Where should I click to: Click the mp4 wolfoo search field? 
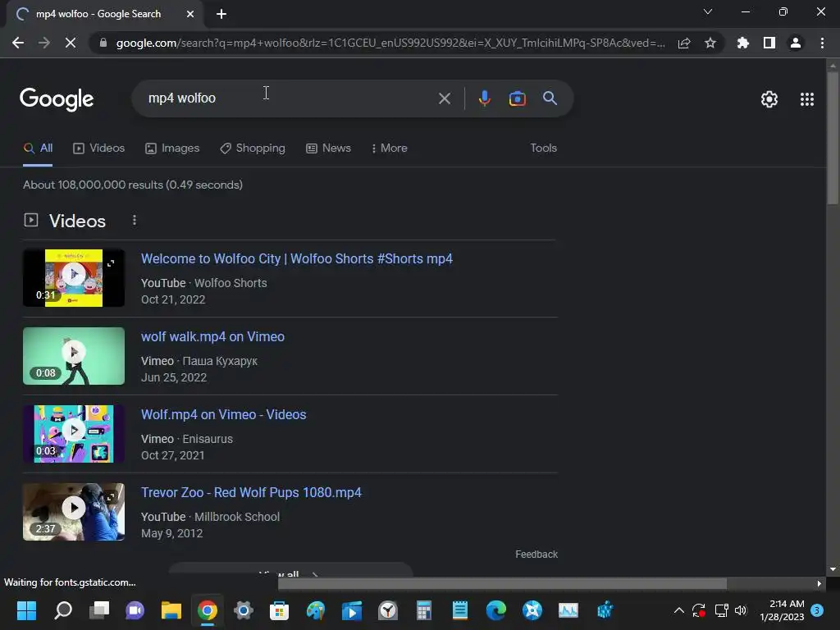tap(290, 98)
